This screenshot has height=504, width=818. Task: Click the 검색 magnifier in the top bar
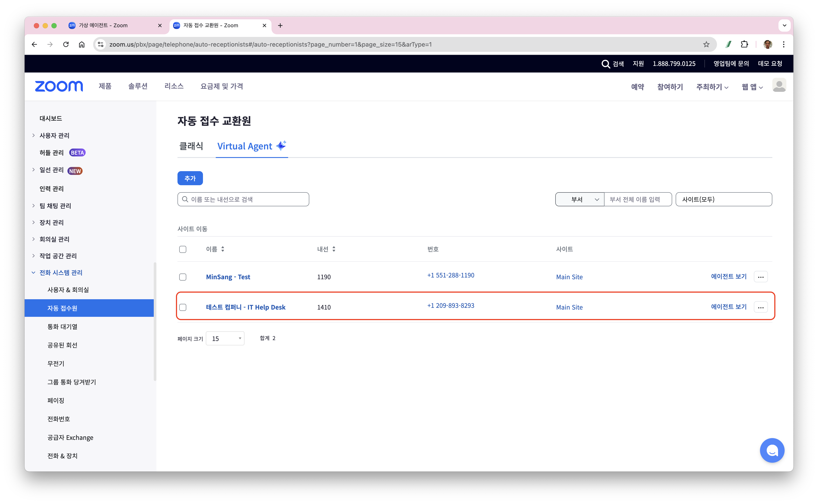pos(605,64)
